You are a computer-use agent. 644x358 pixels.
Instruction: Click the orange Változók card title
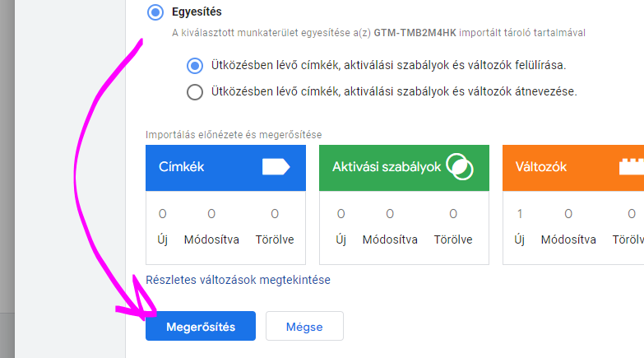pos(540,167)
